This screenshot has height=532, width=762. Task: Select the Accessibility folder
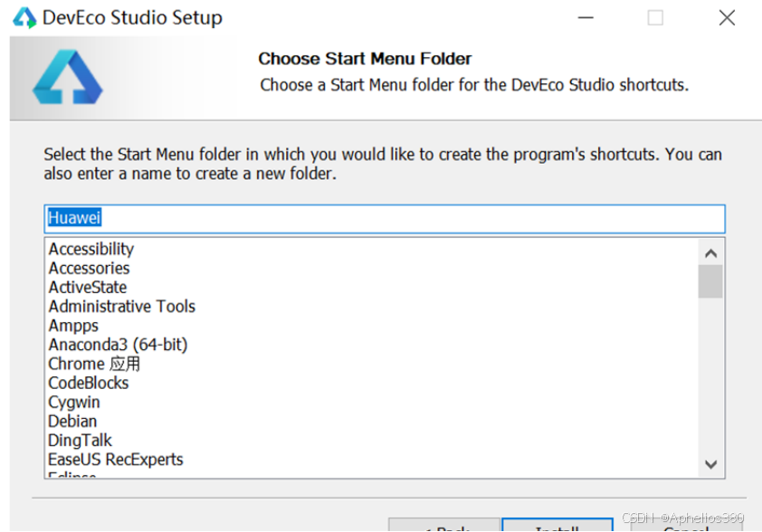90,249
